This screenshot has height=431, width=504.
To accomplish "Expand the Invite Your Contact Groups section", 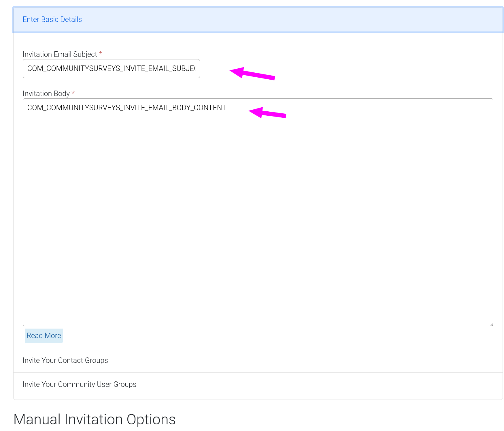I will (65, 360).
